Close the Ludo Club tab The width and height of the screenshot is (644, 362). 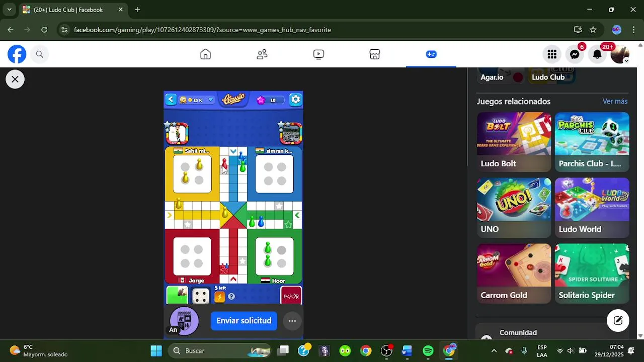coord(121,10)
